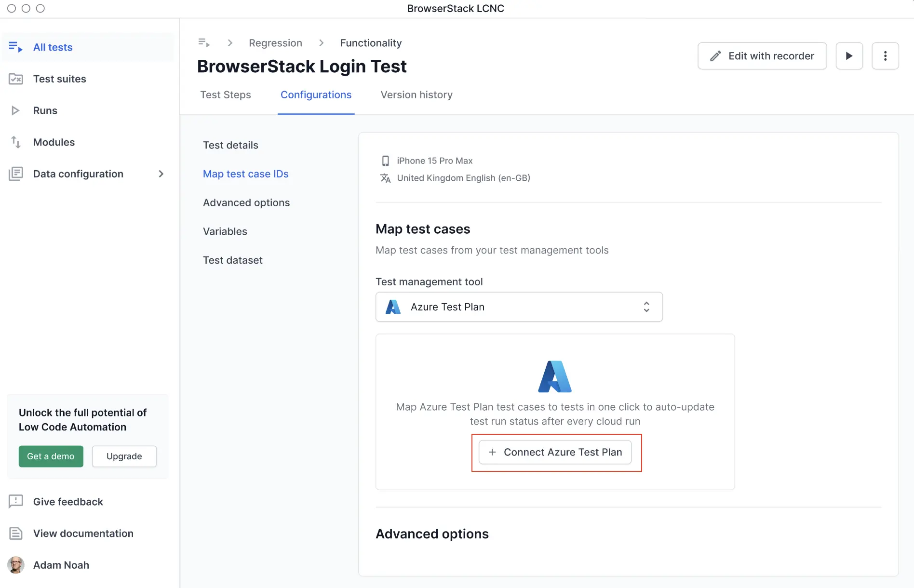Open View documentation via its icon

(x=16, y=533)
